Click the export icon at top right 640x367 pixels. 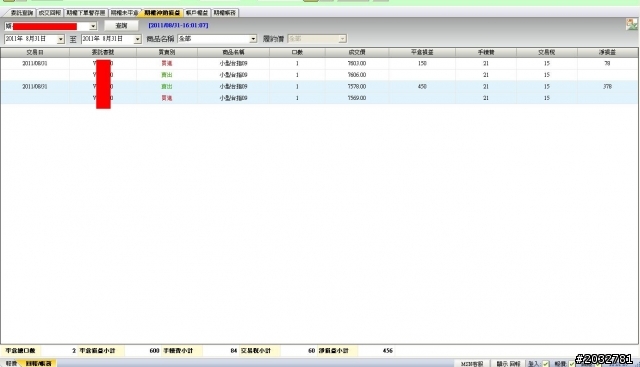point(632,24)
